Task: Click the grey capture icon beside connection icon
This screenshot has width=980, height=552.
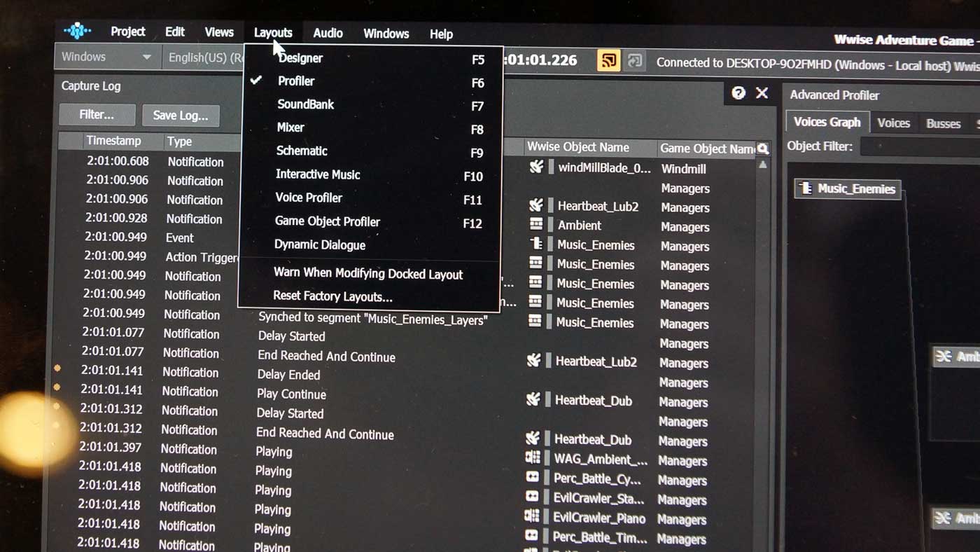Action: tap(634, 61)
